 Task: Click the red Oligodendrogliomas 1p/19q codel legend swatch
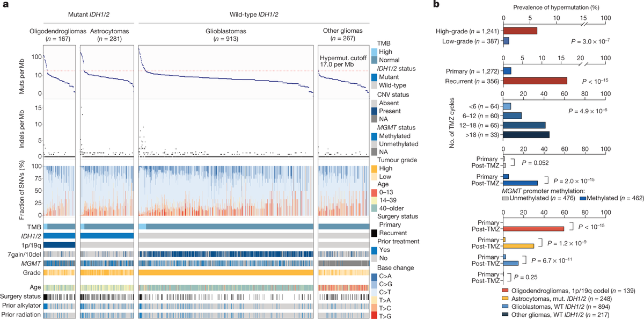coord(504,291)
